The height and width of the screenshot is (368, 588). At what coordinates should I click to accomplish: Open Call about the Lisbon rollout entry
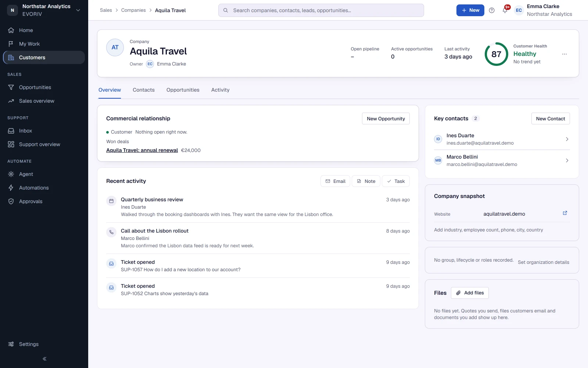(258, 238)
